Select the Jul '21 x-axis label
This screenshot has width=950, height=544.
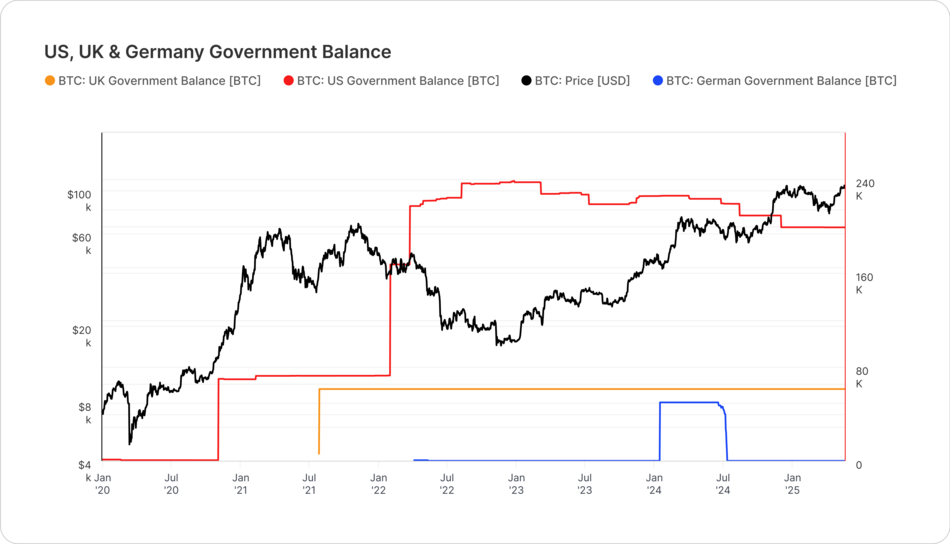coord(310,483)
